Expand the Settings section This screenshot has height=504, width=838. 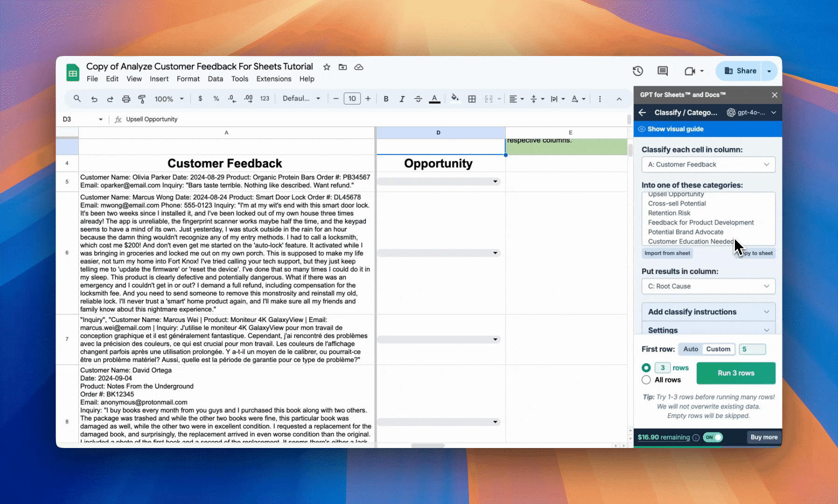click(x=708, y=329)
